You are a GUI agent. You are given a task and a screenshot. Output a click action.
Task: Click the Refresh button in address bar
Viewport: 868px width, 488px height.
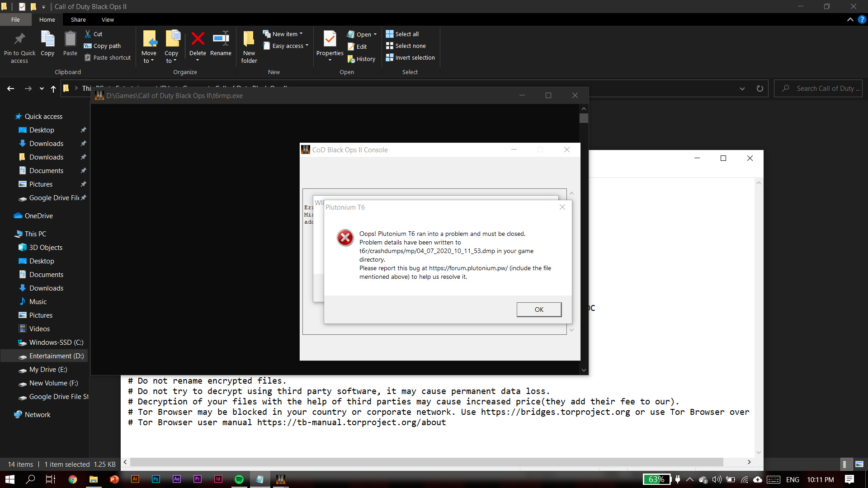(760, 89)
